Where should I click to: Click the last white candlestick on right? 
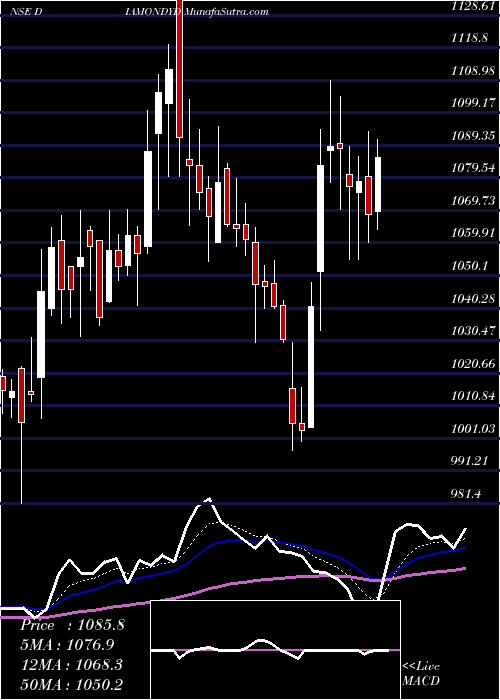coord(378,184)
